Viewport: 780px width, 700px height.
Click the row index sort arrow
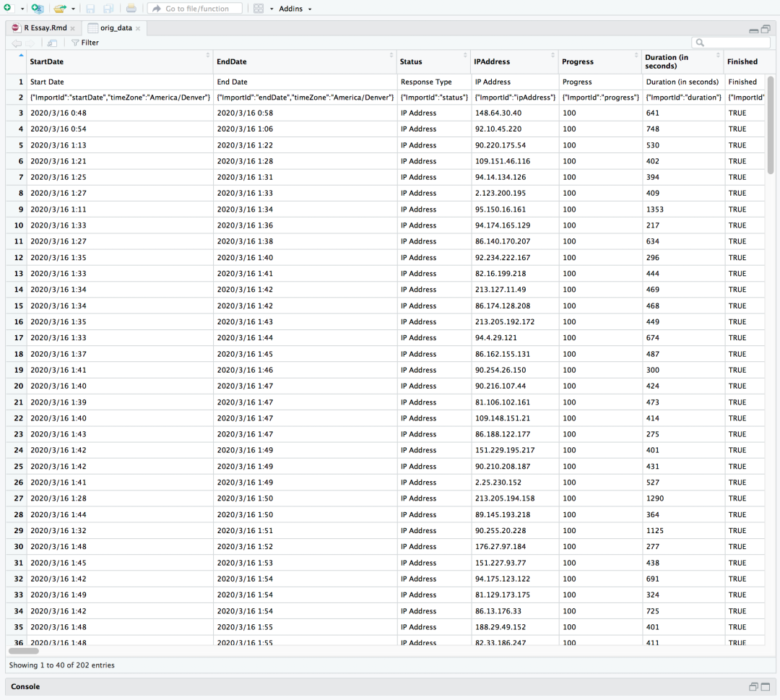[21, 55]
